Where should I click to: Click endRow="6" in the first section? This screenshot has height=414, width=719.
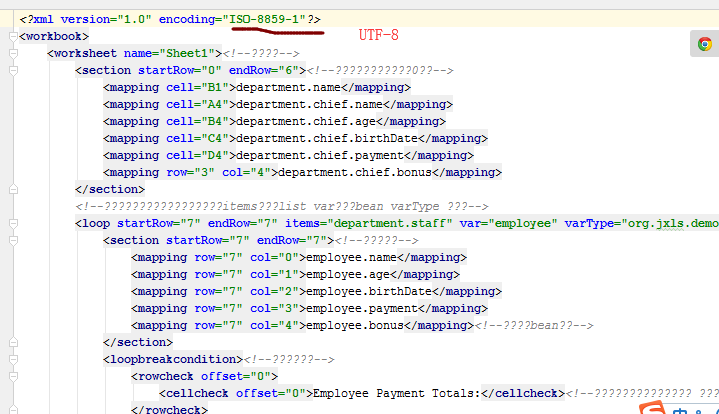(x=264, y=70)
